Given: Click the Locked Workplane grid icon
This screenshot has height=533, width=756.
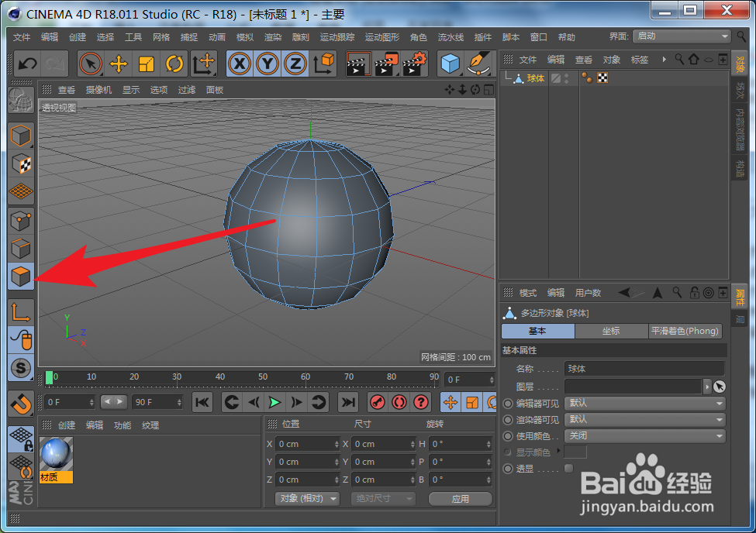Looking at the screenshot, I should pos(21,438).
